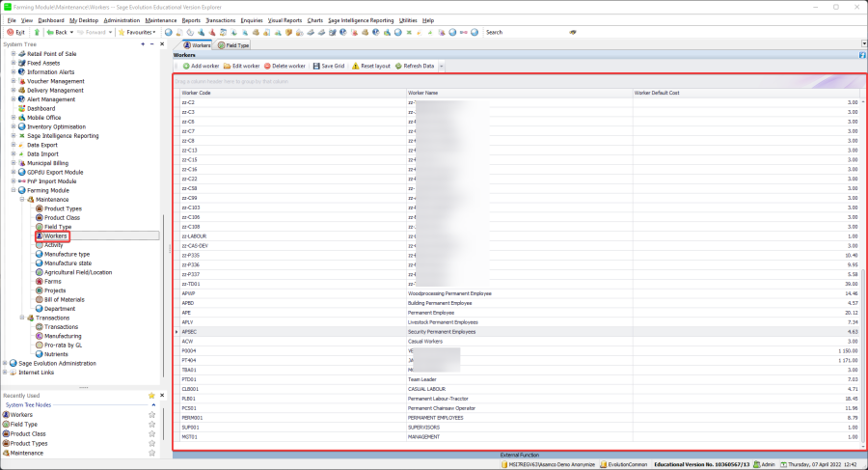Click the Edit worker toolbar button

coord(241,66)
